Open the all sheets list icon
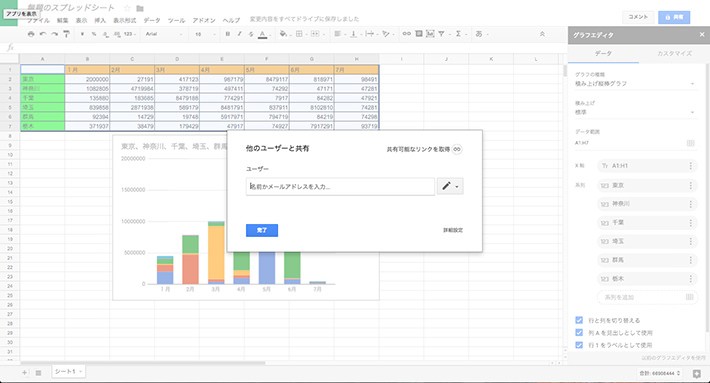710x383 pixels. point(38,372)
